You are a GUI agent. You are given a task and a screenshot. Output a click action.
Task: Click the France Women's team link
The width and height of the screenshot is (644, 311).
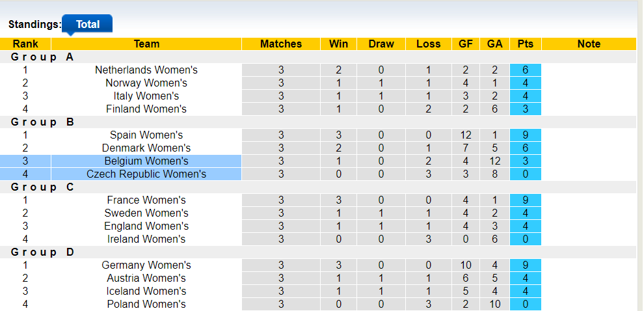pyautogui.click(x=146, y=200)
